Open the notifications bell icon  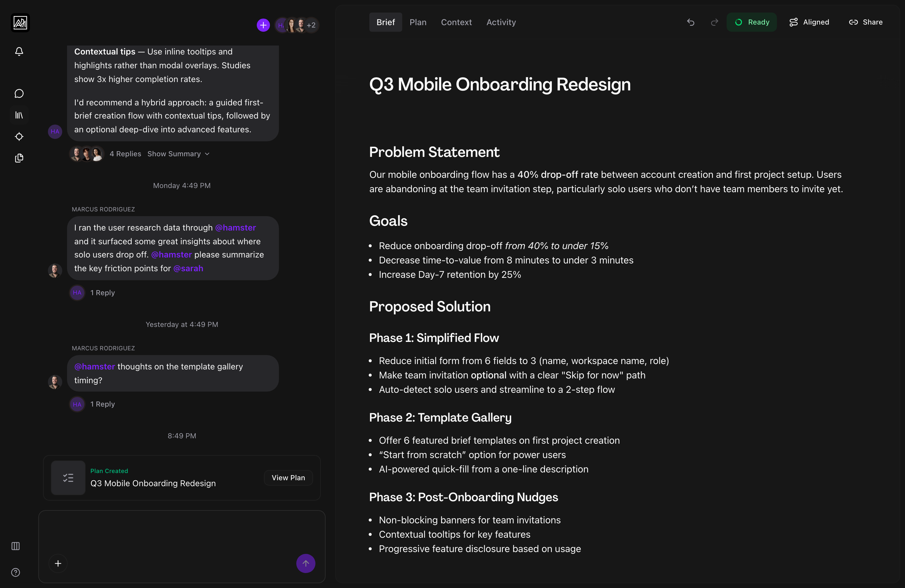click(x=19, y=51)
